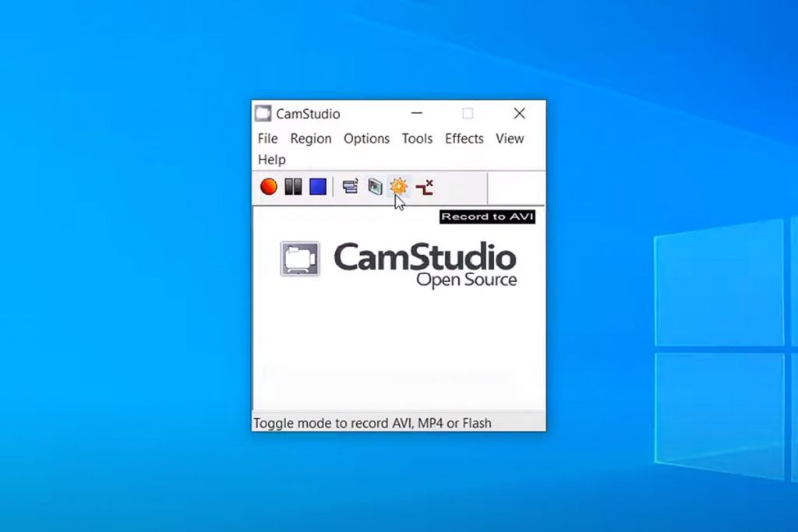Open the View menu
This screenshot has height=532, width=798.
pyautogui.click(x=510, y=139)
